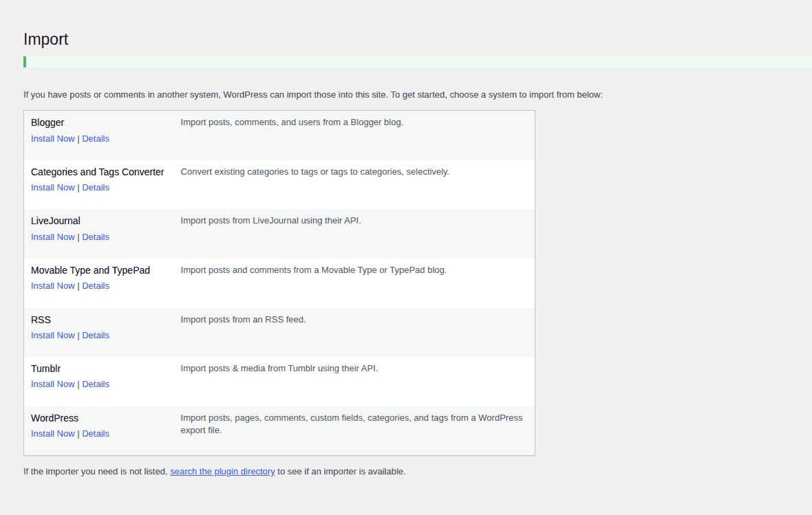Viewport: 812px width, 515px height.
Task: Select the Movable Type and TypePad title
Action: tap(91, 270)
